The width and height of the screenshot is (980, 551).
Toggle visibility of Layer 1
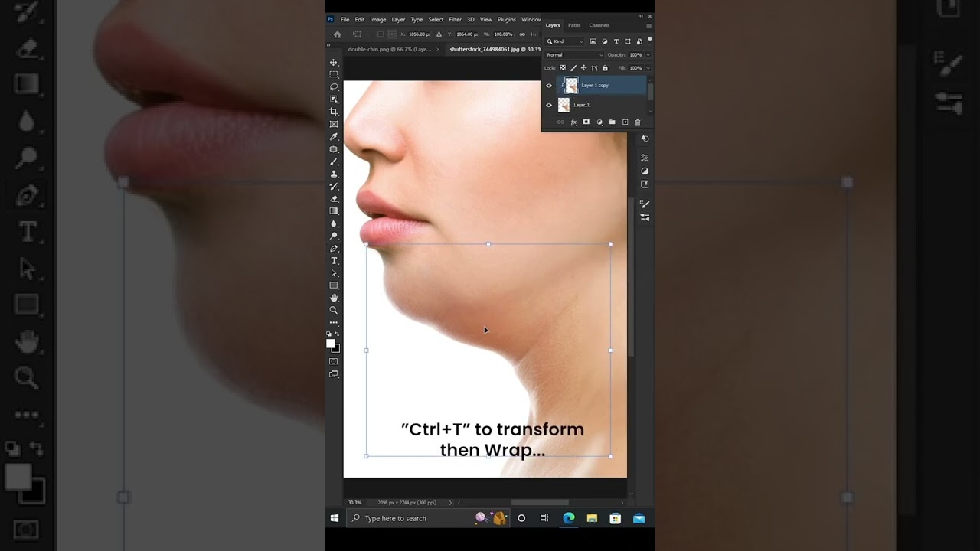(549, 105)
